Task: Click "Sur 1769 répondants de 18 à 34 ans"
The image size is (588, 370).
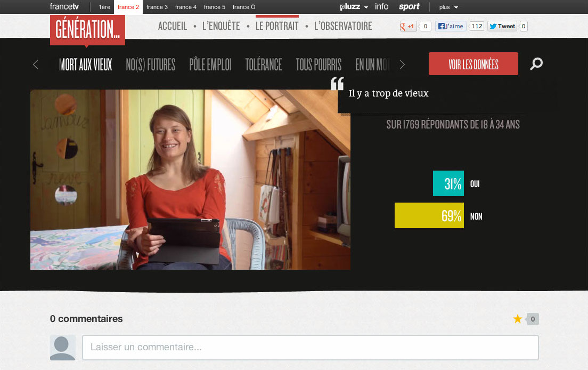Action: [x=453, y=124]
